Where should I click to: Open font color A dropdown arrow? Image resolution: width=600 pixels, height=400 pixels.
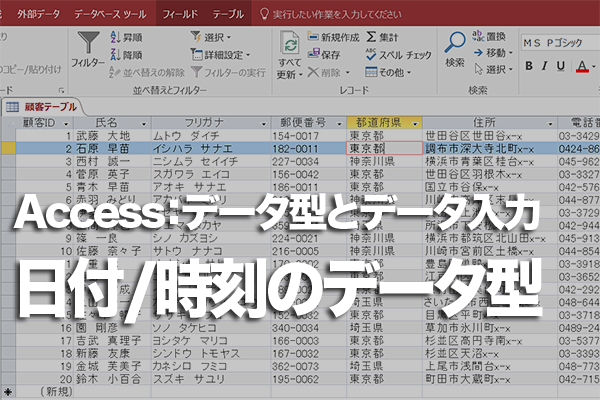594,66
